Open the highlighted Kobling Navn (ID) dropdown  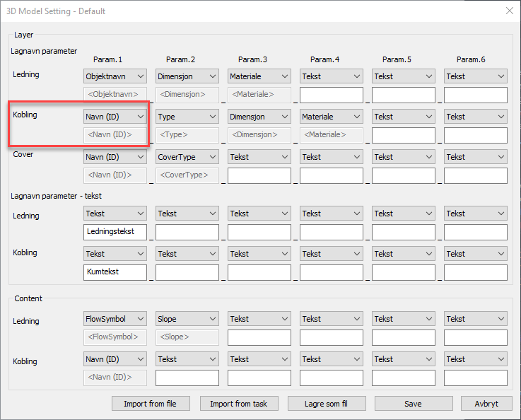115,117
